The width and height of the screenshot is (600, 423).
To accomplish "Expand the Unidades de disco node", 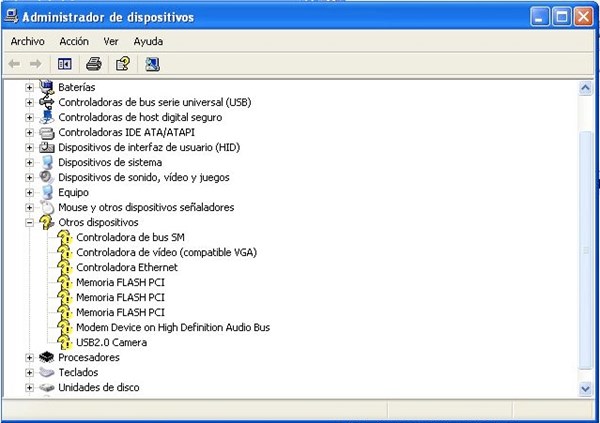I will coord(29,387).
